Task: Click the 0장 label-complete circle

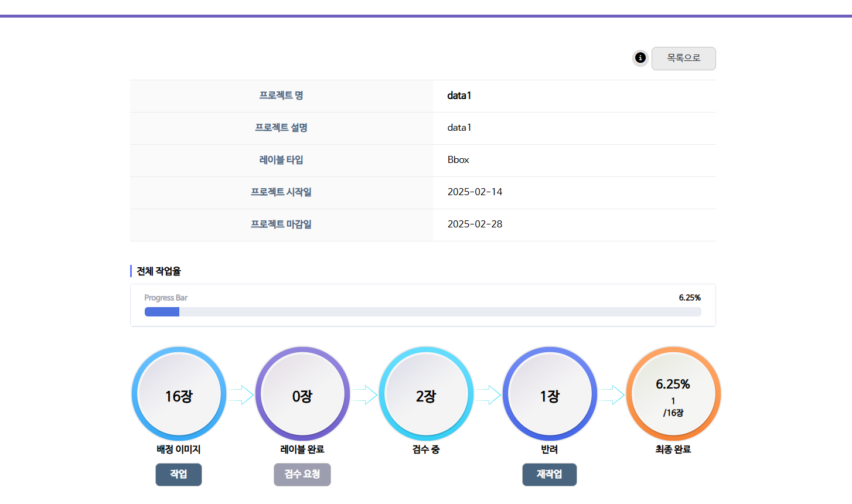Action: 302,394
